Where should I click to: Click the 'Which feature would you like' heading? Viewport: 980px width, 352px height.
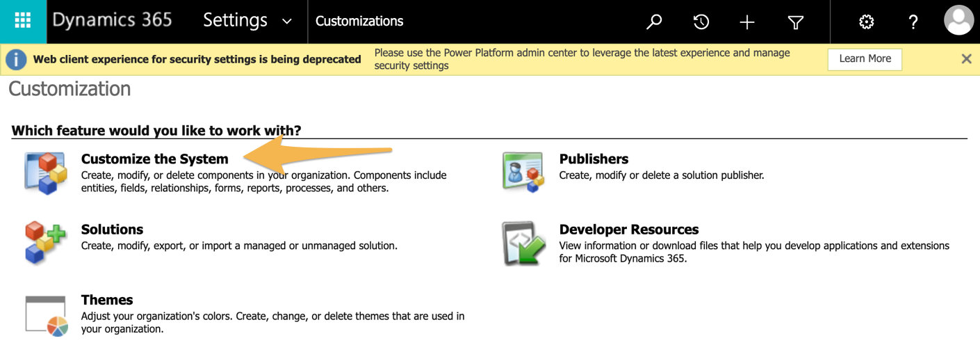pyautogui.click(x=156, y=131)
